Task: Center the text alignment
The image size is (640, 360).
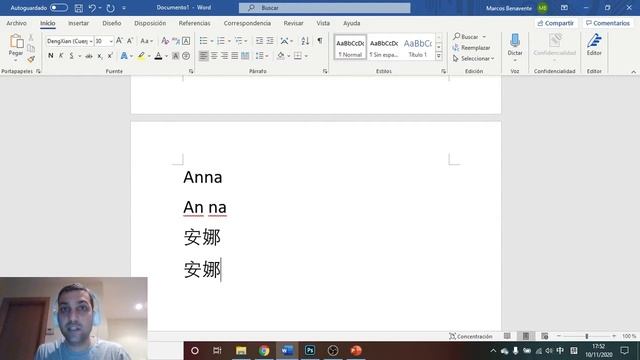Action: click(x=214, y=56)
